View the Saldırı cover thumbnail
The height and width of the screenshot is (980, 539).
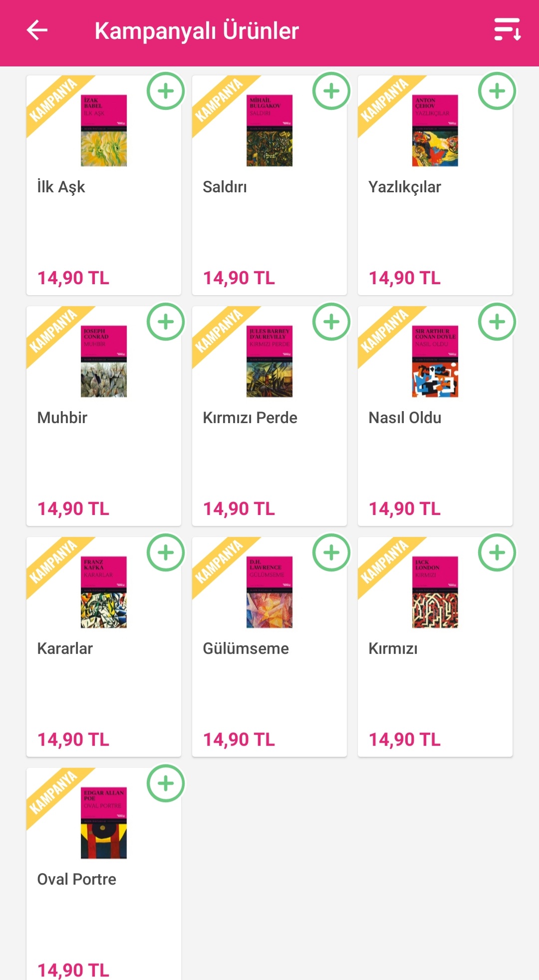pyautogui.click(x=269, y=130)
